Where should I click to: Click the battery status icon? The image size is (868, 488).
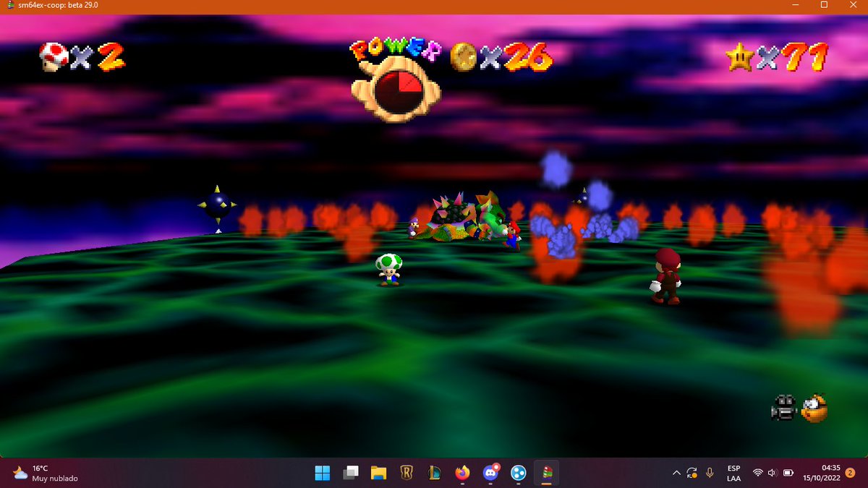tap(788, 473)
